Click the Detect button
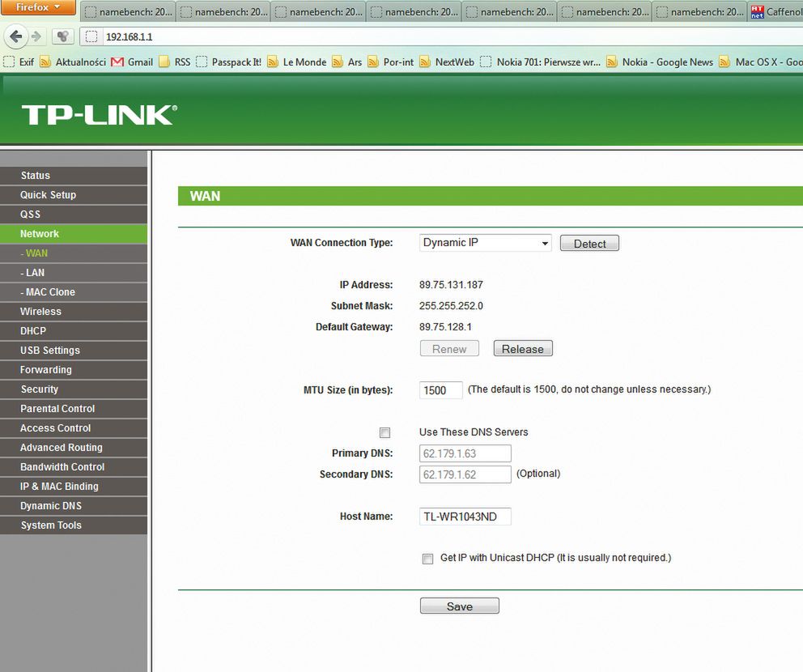The height and width of the screenshot is (672, 803). pos(589,243)
